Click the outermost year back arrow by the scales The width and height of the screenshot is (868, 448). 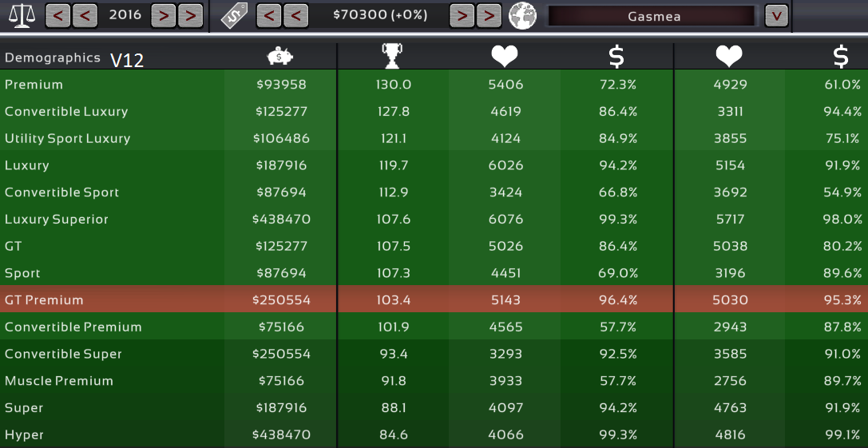[58, 15]
